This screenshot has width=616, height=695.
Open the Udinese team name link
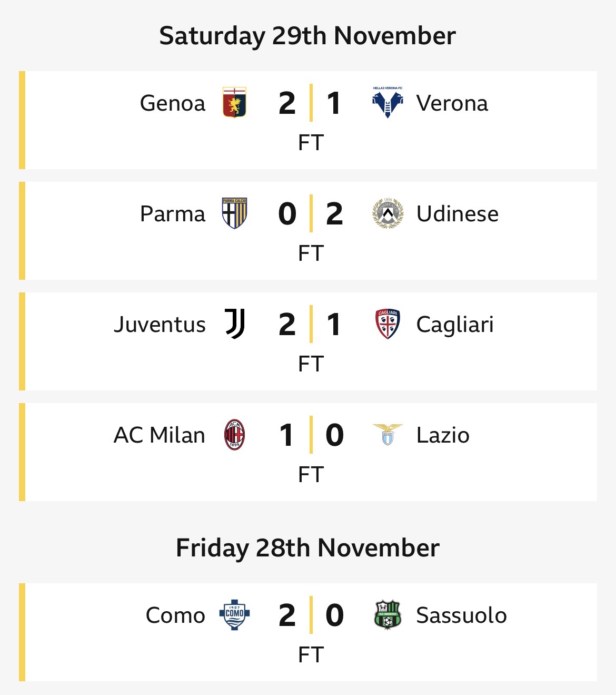457,214
